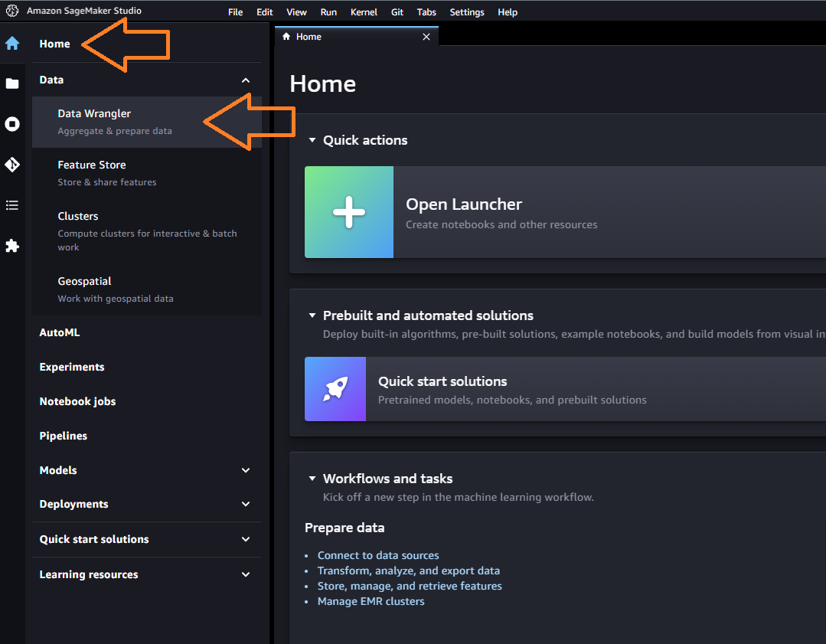Click the house icon on the Home tab
The width and height of the screenshot is (826, 644).
coord(286,36)
